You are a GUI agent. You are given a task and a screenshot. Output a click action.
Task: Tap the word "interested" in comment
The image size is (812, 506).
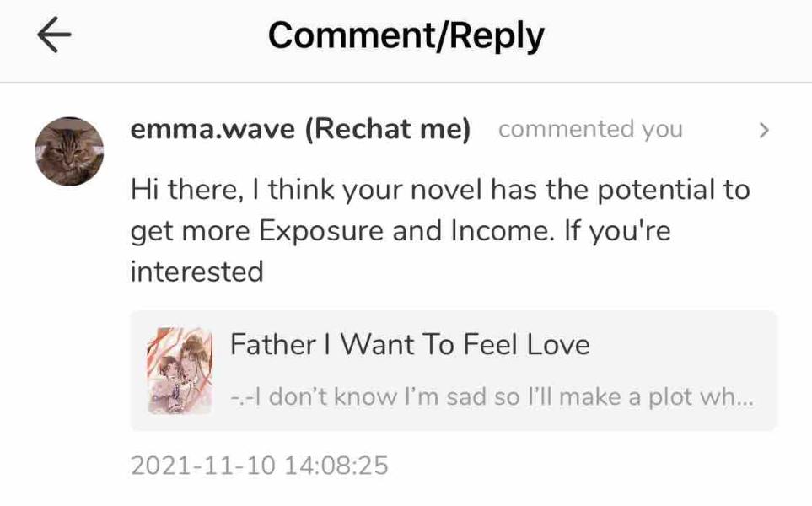point(197,272)
